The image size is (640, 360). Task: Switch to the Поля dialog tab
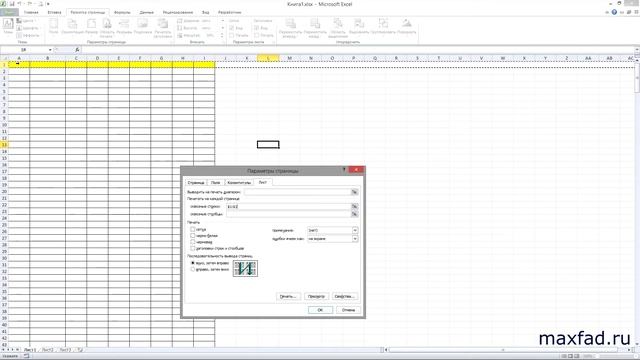216,182
